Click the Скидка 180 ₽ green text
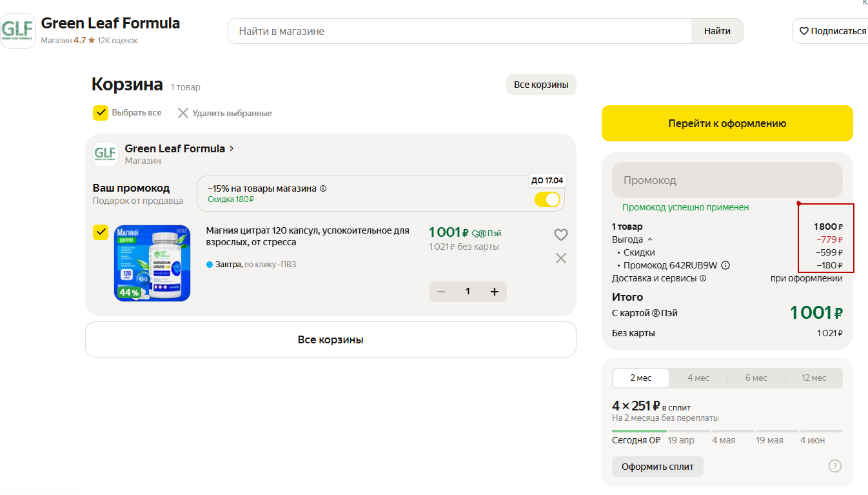Viewport: 868px width, 495px height. point(231,199)
